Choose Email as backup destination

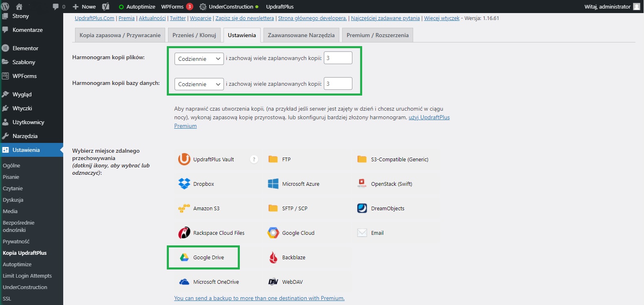370,233
